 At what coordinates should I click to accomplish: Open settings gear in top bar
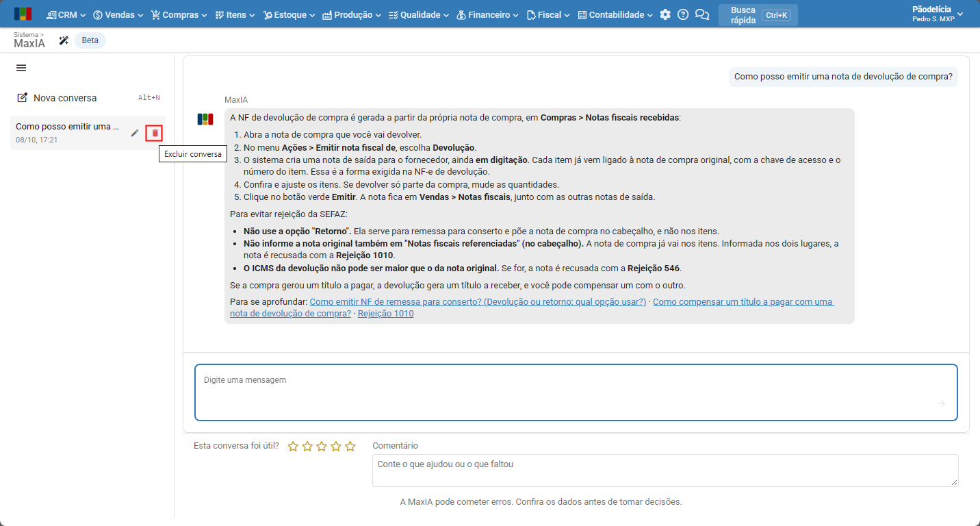pos(665,14)
